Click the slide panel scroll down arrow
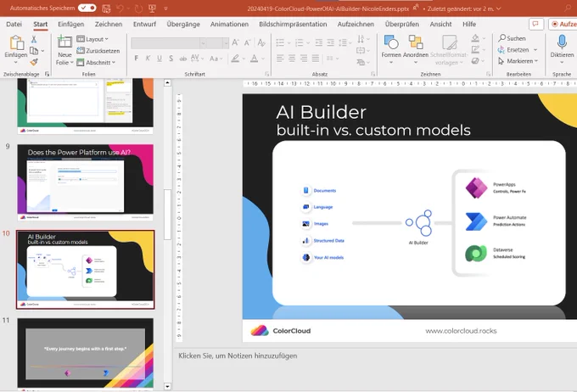577x392 pixels. pyautogui.click(x=167, y=386)
